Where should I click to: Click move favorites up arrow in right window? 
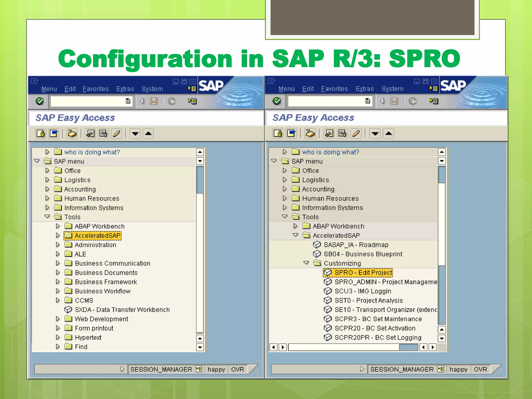pyautogui.click(x=389, y=134)
